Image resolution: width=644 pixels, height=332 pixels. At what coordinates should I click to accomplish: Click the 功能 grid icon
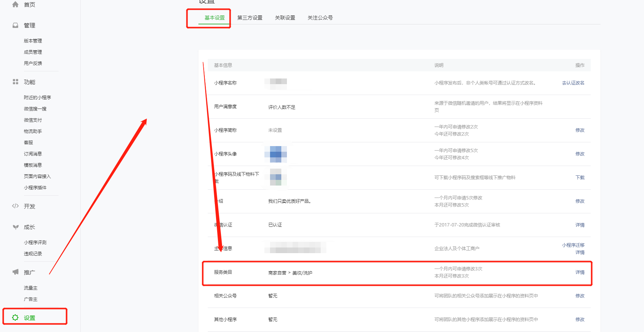[x=15, y=82]
